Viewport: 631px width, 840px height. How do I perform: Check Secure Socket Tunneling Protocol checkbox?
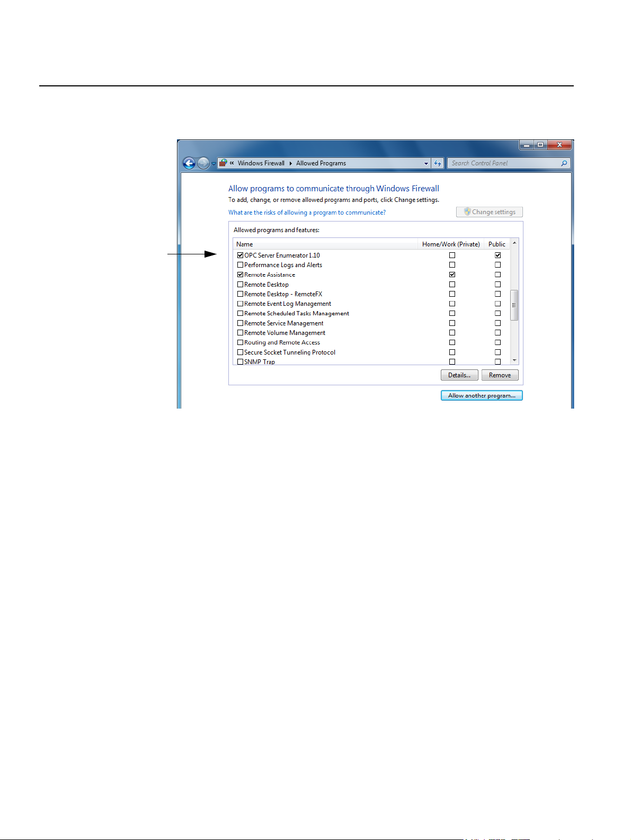point(241,352)
